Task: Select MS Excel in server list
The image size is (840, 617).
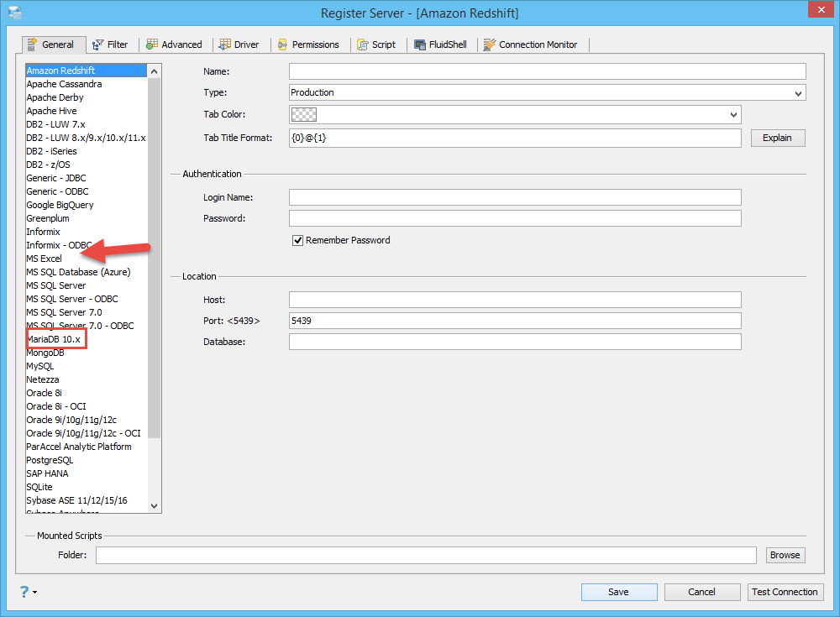Action: pyautogui.click(x=87, y=259)
